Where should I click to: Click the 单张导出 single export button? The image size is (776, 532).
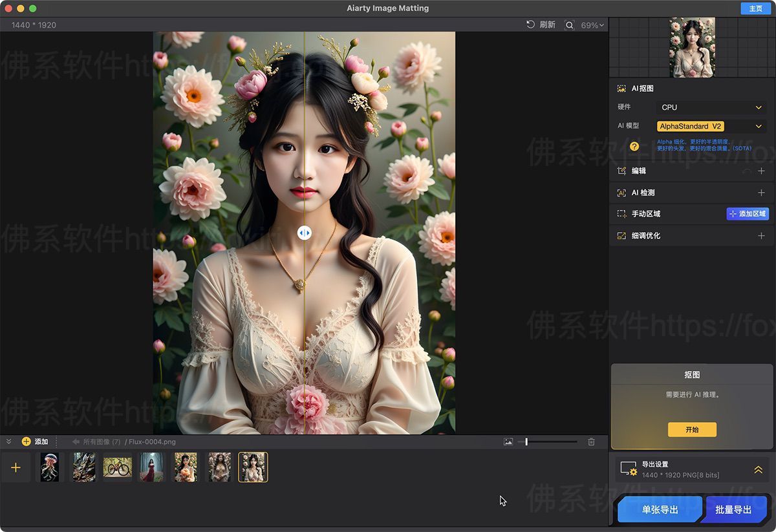(x=660, y=509)
